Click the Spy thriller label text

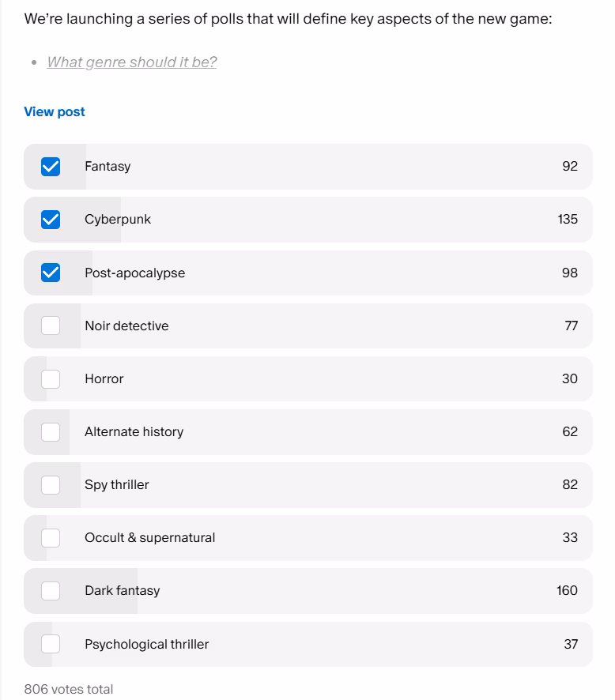116,484
